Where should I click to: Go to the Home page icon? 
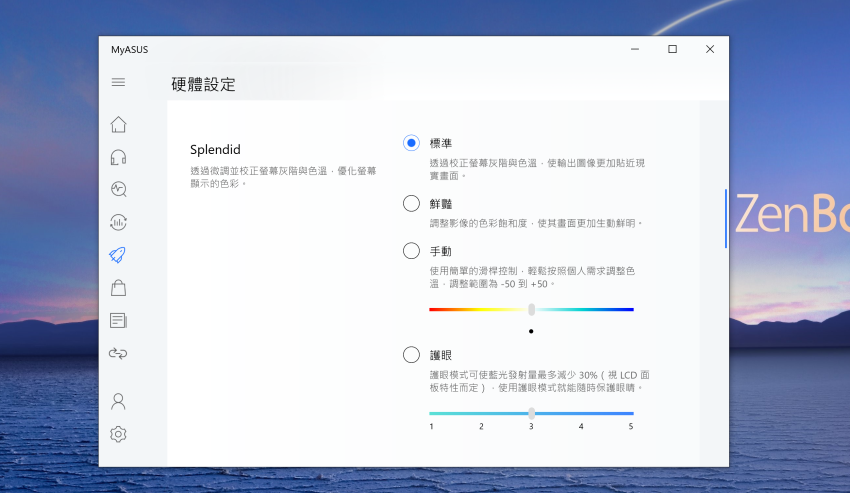click(x=118, y=125)
